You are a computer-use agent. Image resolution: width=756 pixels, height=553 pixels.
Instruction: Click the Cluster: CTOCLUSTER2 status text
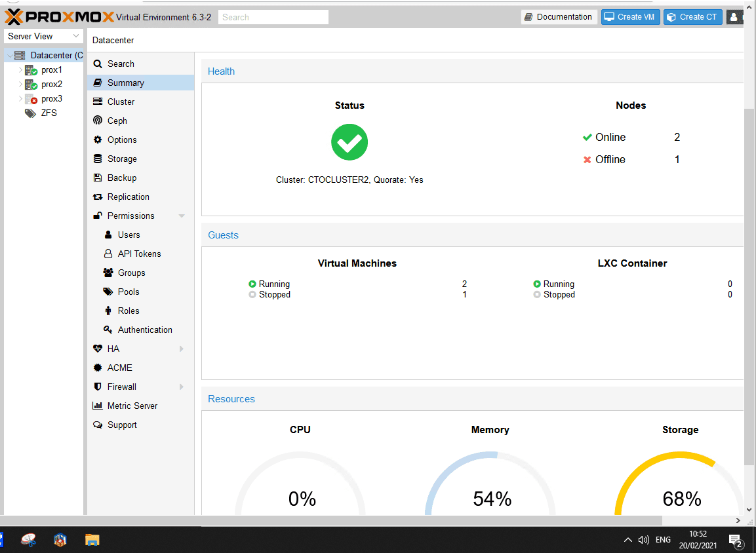tap(349, 180)
